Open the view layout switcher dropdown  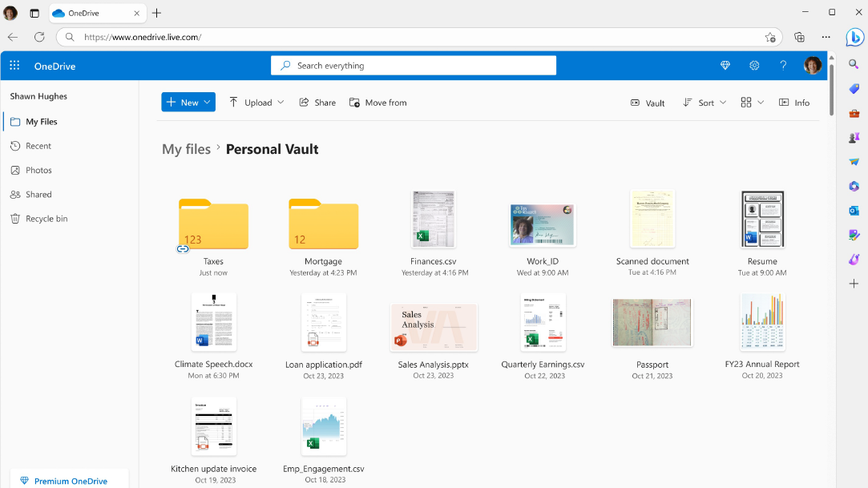tap(752, 103)
